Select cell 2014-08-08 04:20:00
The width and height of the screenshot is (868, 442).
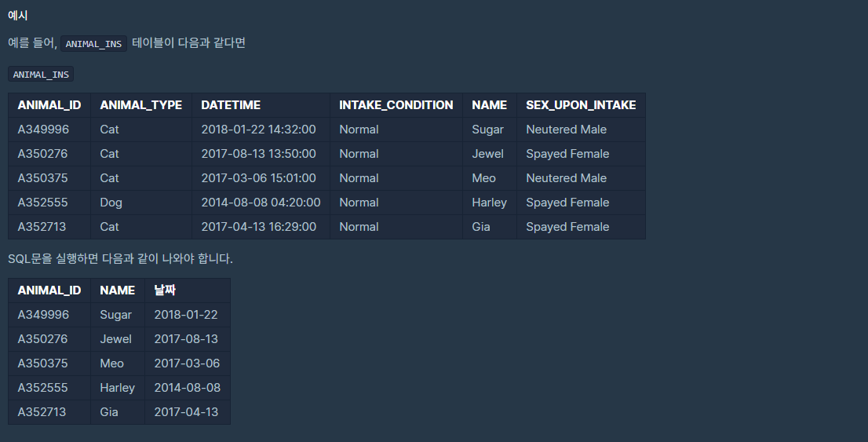point(261,203)
